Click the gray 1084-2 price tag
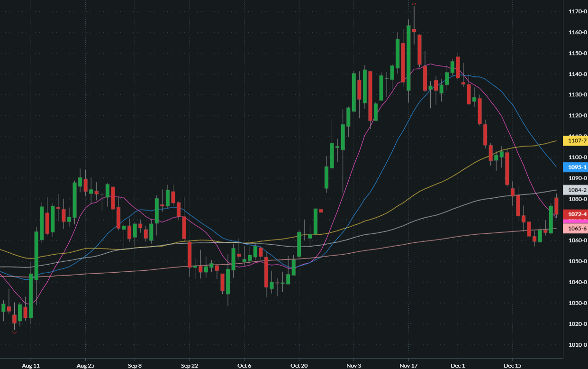Viewport: 588px width, 369px height. [x=575, y=190]
